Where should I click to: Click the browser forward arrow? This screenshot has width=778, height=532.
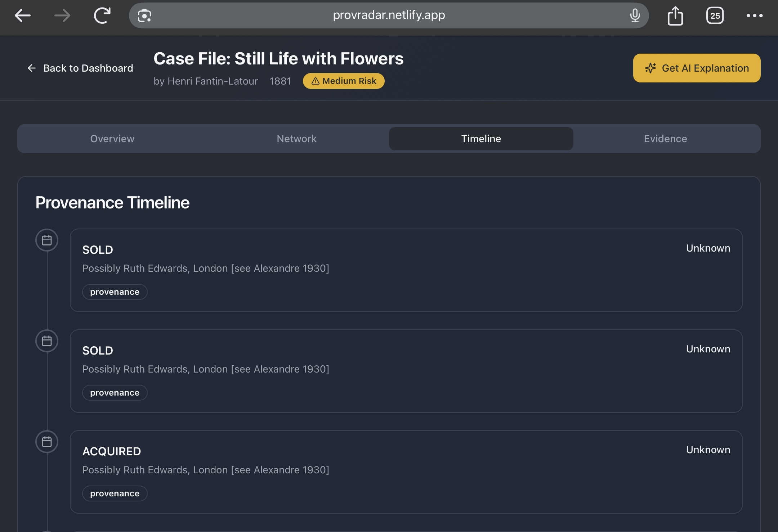[62, 15]
